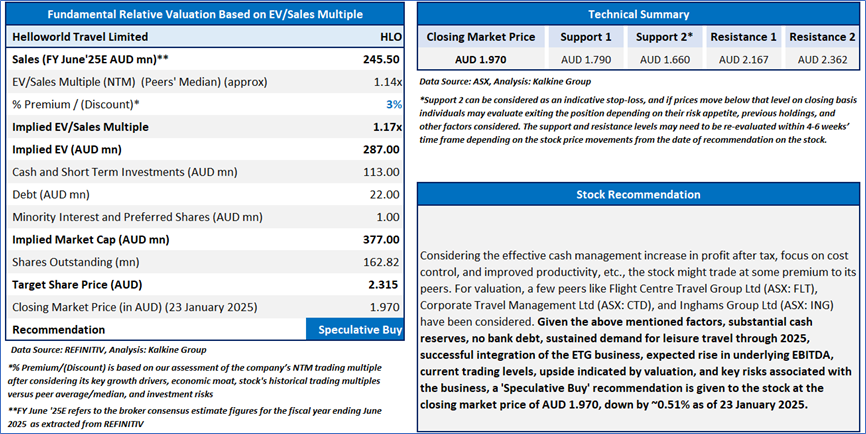Click the cash value 113.00
The width and height of the screenshot is (866, 434).
[381, 172]
